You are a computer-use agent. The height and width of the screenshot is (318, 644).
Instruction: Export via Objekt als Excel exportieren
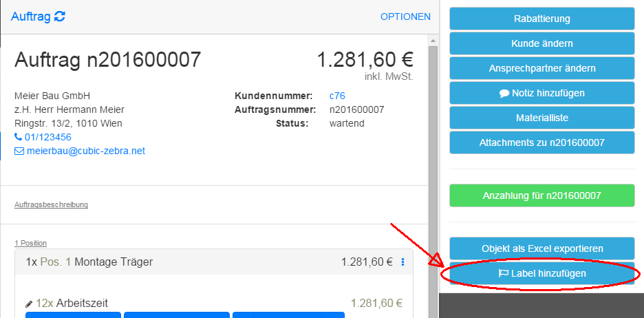541,248
